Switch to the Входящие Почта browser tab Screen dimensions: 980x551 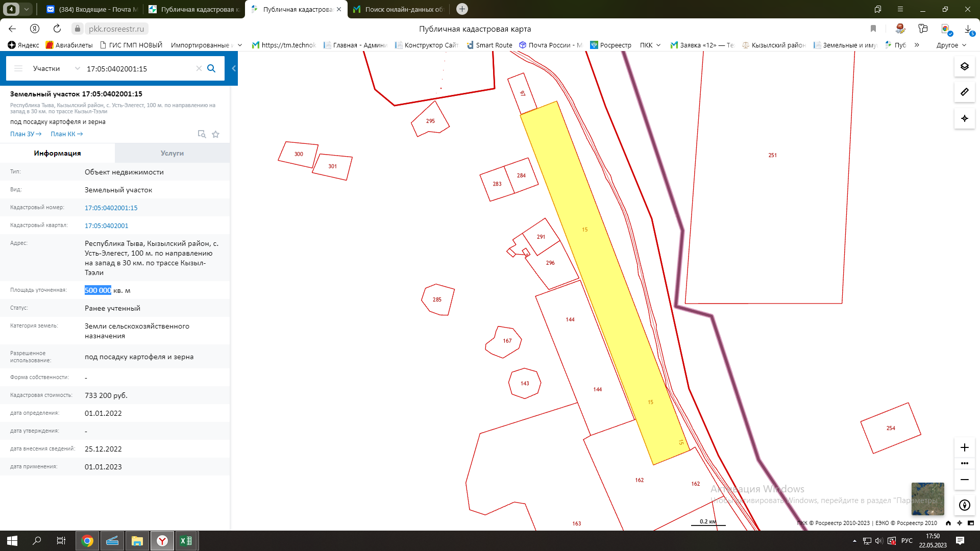coord(92,9)
